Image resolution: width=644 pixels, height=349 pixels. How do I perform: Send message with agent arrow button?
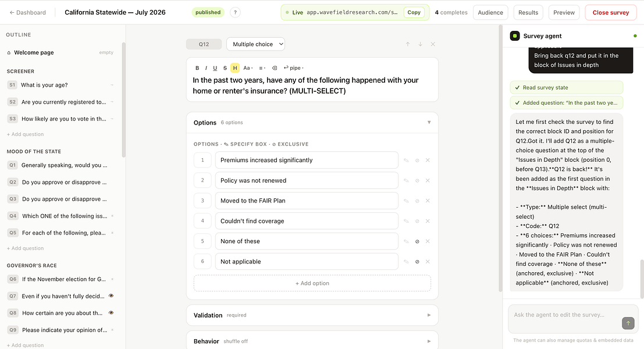[628, 323]
